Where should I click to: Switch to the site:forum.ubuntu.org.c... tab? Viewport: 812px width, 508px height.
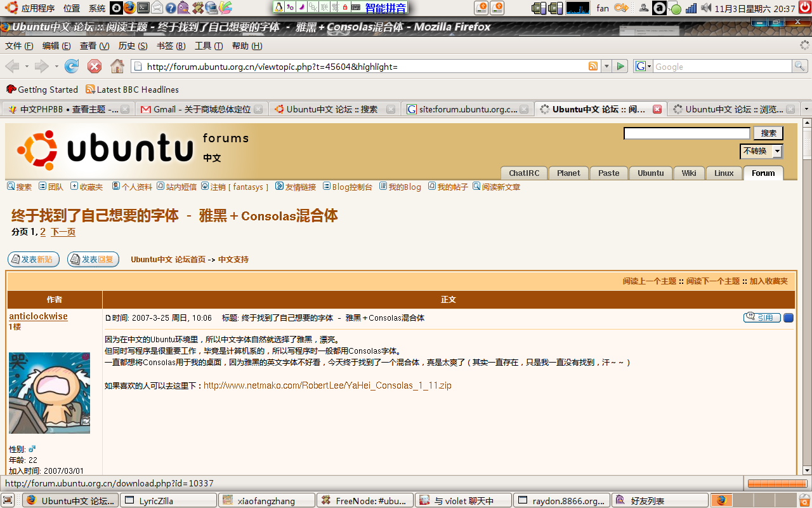point(468,109)
